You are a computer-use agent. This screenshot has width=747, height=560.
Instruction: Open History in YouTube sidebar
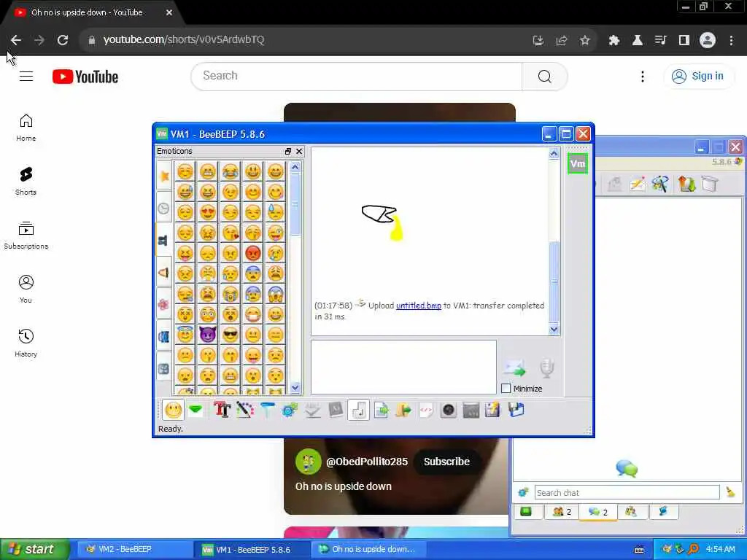click(x=26, y=343)
